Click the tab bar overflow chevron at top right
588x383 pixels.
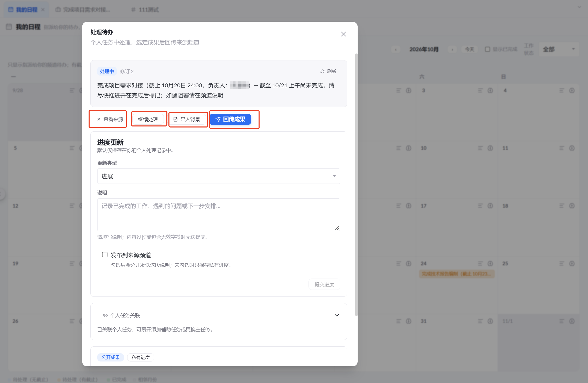tap(579, 7)
